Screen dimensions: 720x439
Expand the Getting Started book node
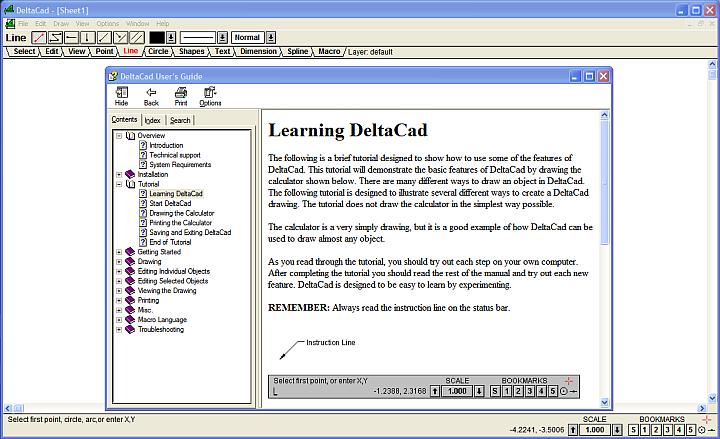(119, 252)
